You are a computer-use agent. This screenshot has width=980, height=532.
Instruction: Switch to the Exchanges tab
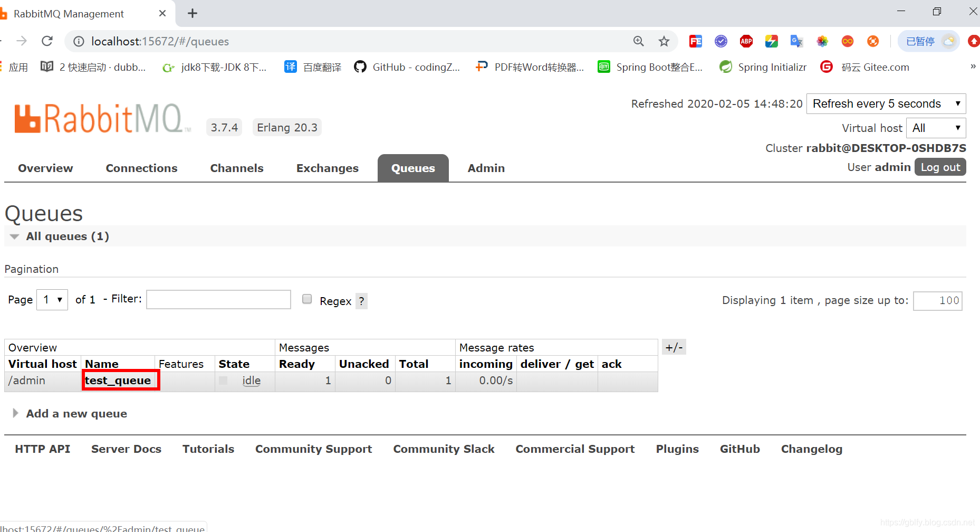coord(328,168)
